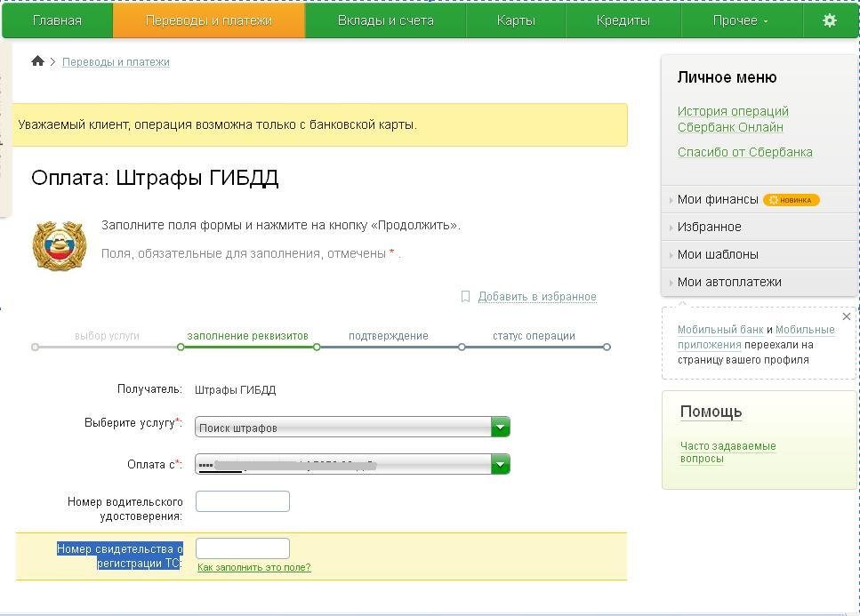Focus the vehicle registration certificate field

[x=243, y=548]
